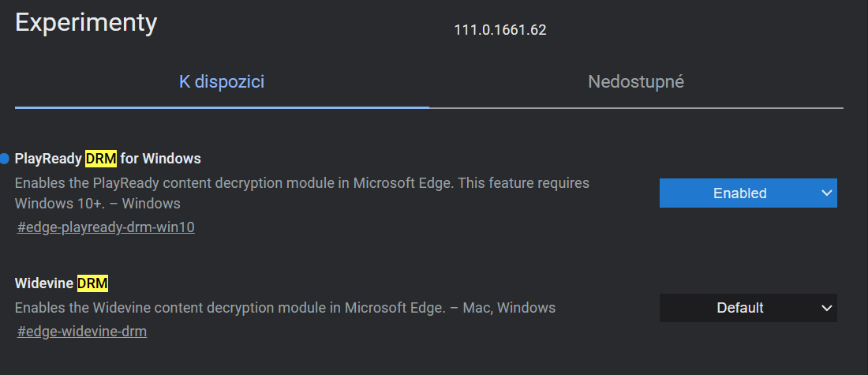Screen dimensions: 868x375
Task: Click the chevron arrow on the Enabled dropdown
Action: click(826, 193)
